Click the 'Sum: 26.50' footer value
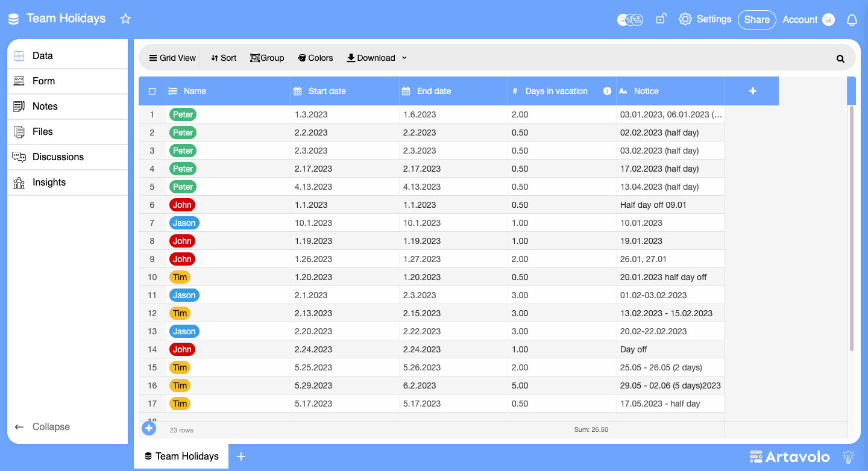868x471 pixels. pyautogui.click(x=591, y=430)
